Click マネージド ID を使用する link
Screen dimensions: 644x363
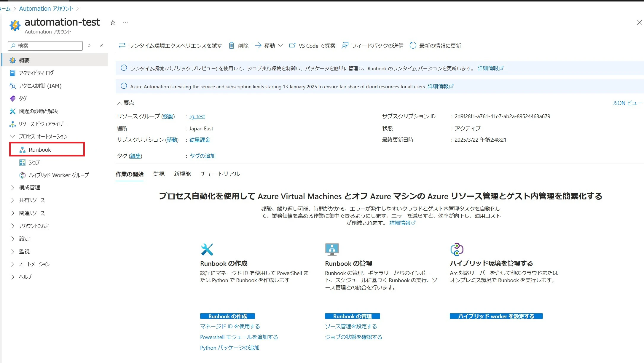(230, 326)
